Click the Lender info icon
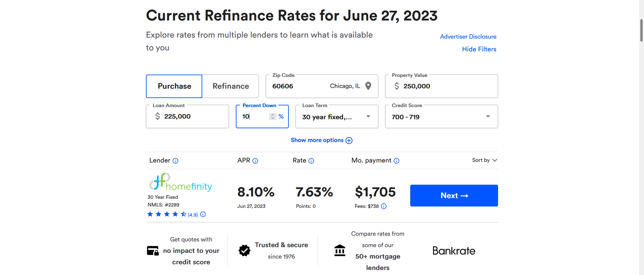644x275 pixels. 175,161
